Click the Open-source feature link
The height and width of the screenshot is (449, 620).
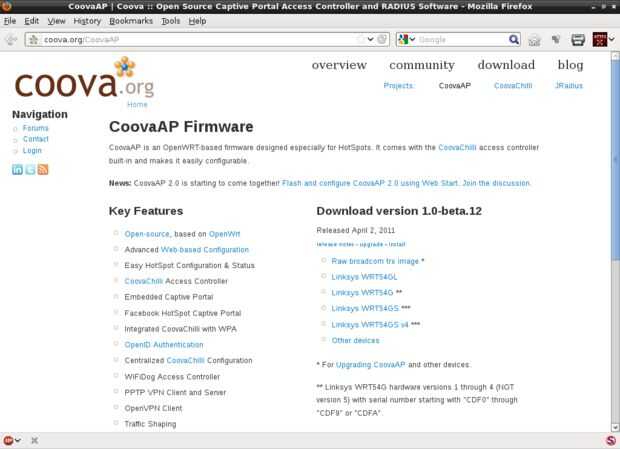point(147,234)
